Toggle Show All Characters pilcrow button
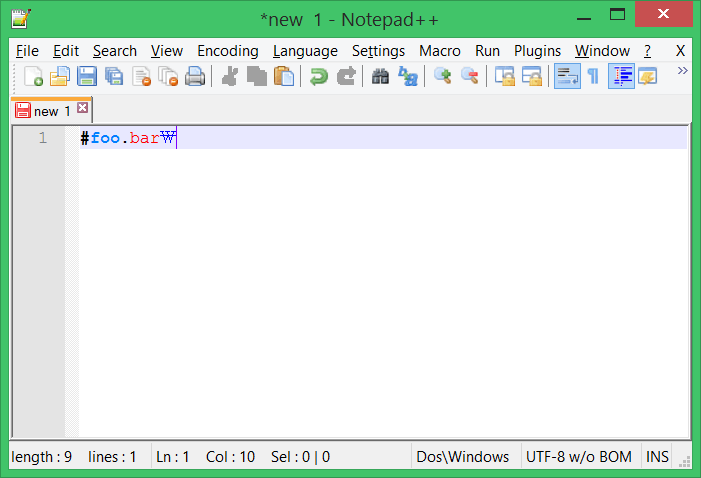This screenshot has width=701, height=478. (593, 76)
